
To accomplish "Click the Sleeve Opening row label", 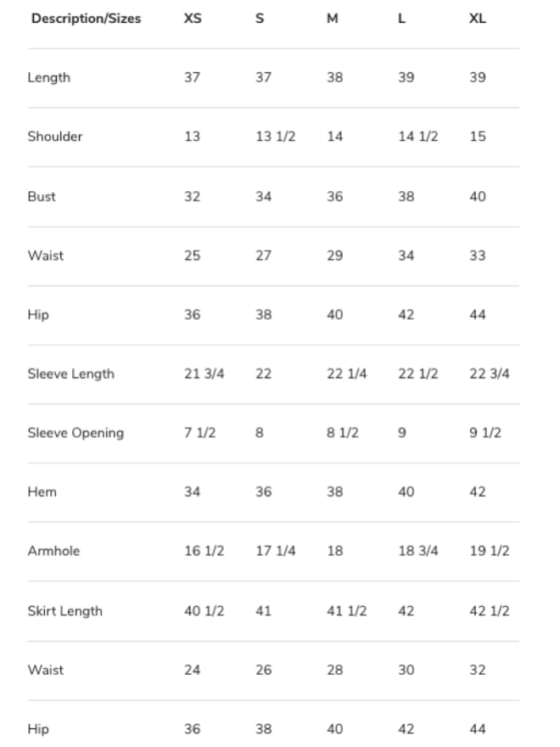I will tap(76, 433).
